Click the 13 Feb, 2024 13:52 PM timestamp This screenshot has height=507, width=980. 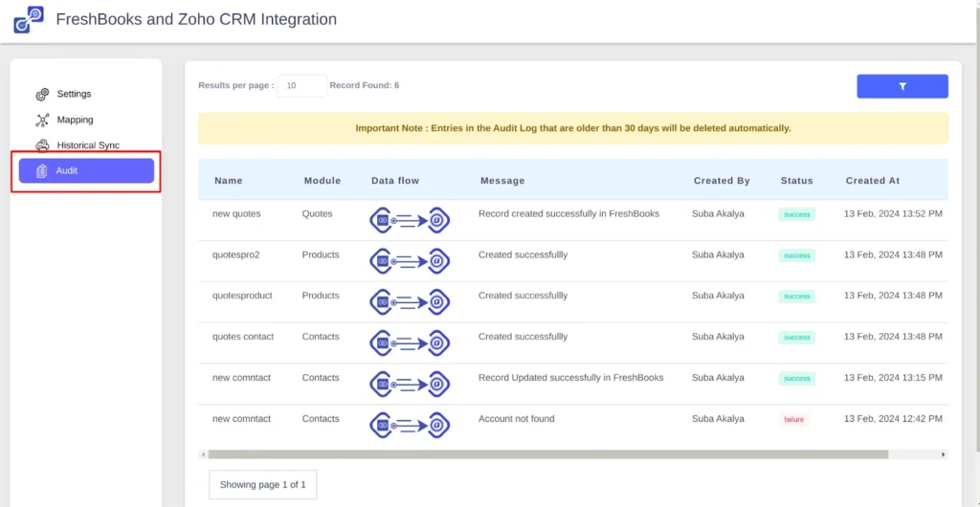pyautogui.click(x=893, y=213)
